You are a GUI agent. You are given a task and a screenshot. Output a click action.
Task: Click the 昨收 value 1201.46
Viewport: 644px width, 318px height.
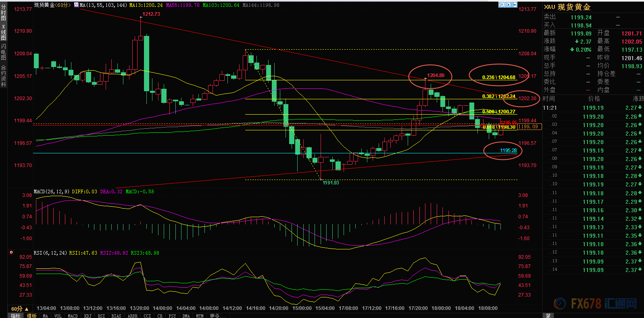tap(631, 58)
